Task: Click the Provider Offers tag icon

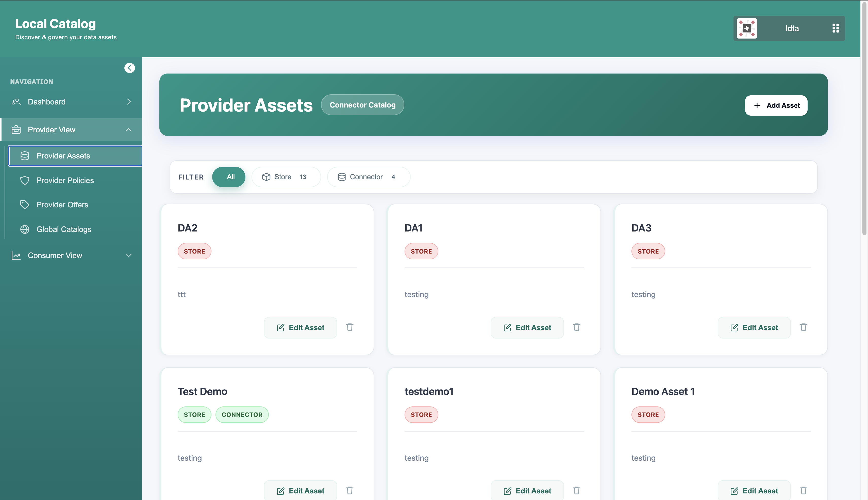Action: click(x=25, y=205)
